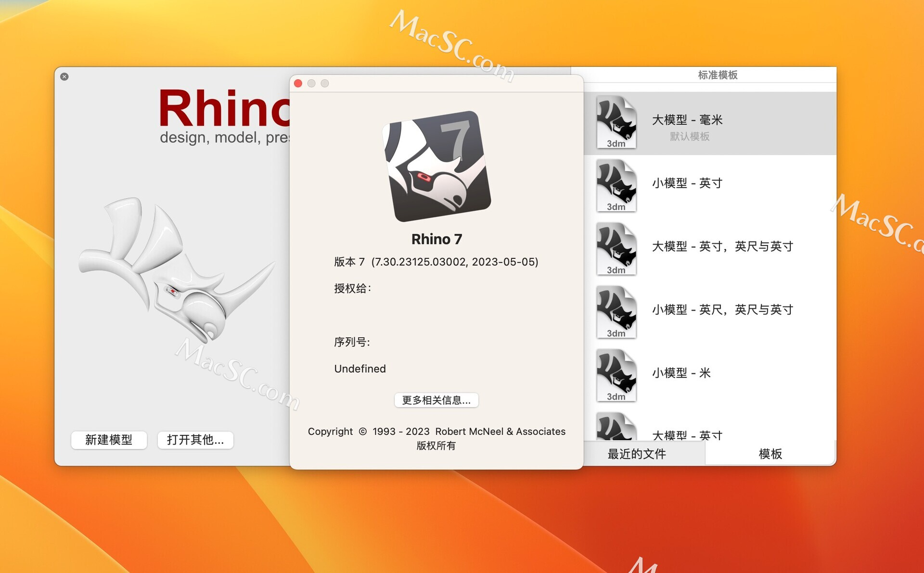Switch to 最近的文件 tab
Viewport: 924px width, 573px height.
pyautogui.click(x=637, y=454)
